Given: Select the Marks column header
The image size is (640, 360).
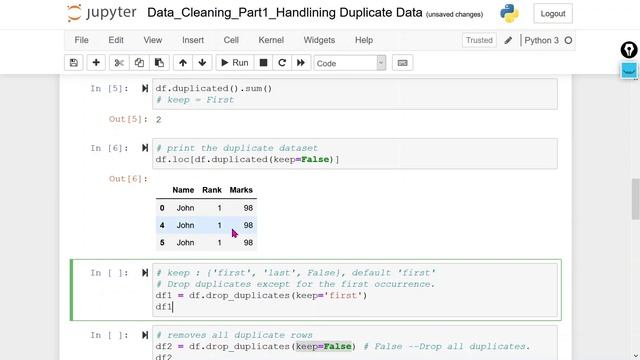Looking at the screenshot, I should tap(241, 190).
